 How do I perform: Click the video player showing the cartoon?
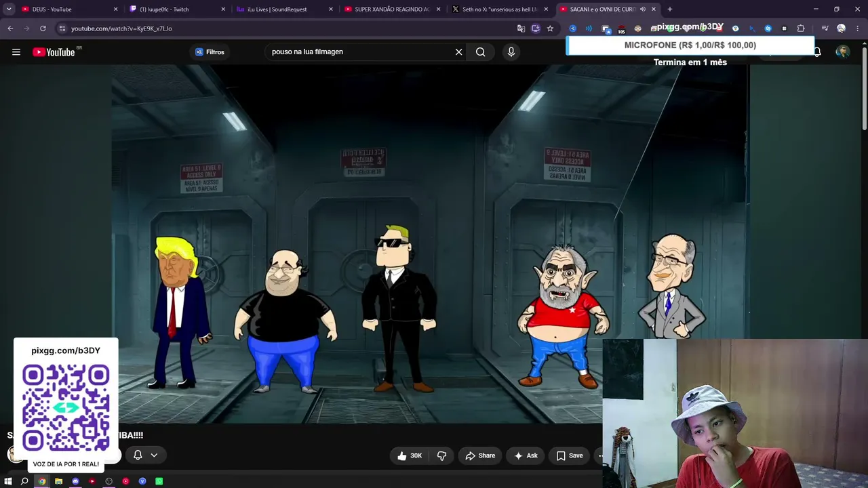pos(431,244)
